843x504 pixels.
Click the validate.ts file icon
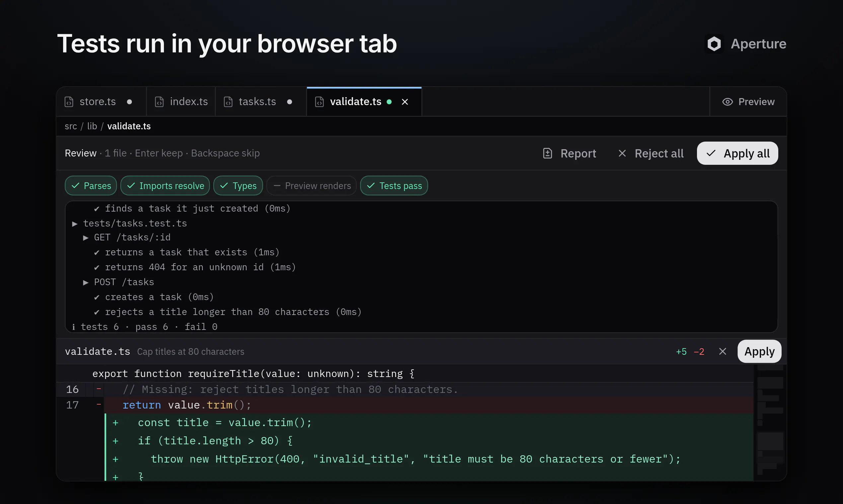click(320, 102)
